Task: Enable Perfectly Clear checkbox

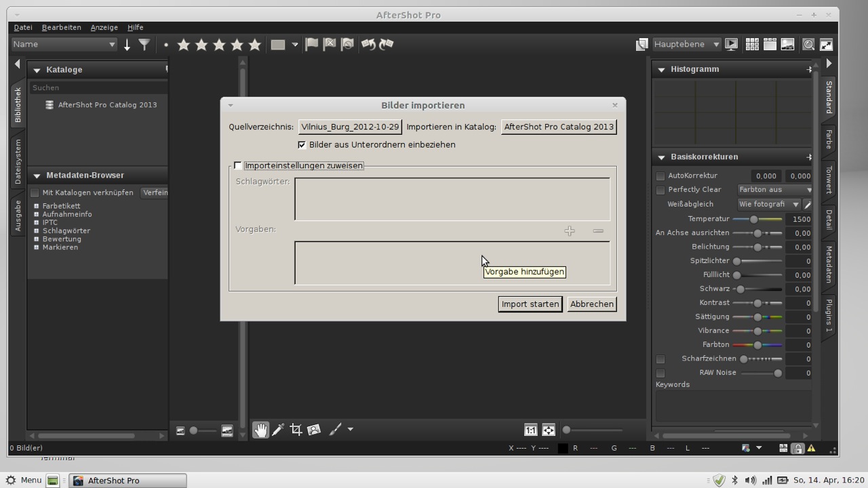Action: (x=660, y=190)
